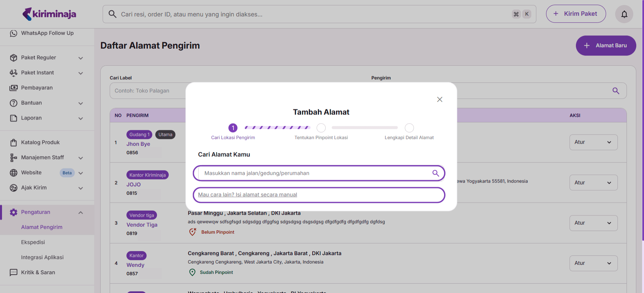Viewport: 644px width, 293px height.
Task: Open Atur dropdown for Jhon Bye
Action: point(593,142)
